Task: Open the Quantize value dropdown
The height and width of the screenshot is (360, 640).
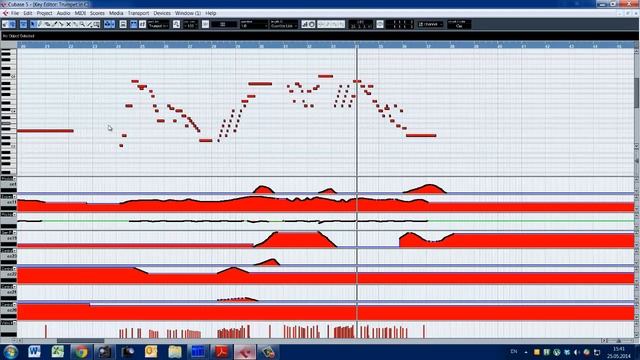Action: click(x=254, y=24)
